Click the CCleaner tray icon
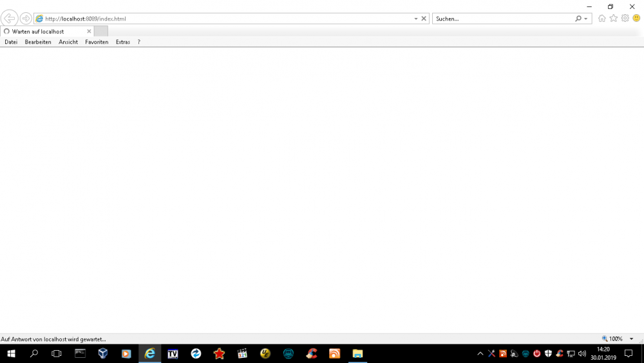 coord(560,353)
